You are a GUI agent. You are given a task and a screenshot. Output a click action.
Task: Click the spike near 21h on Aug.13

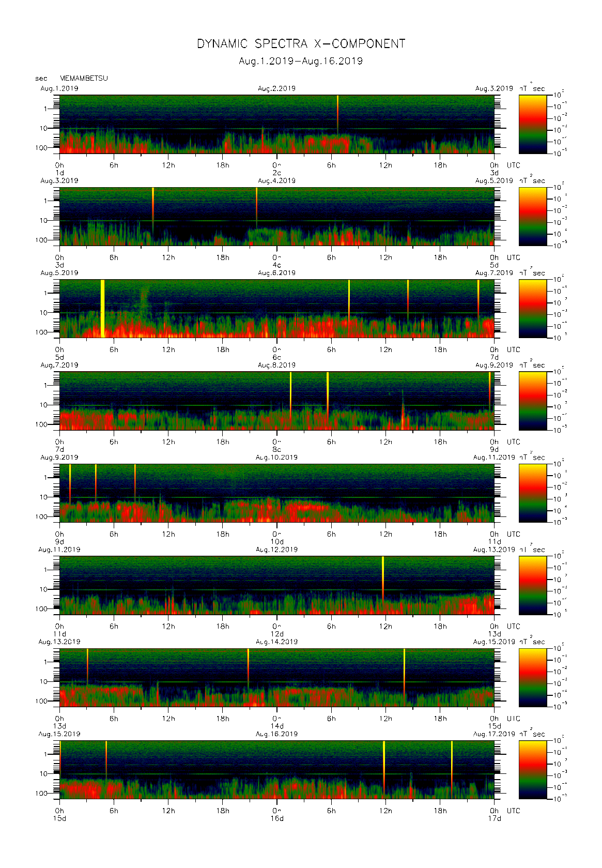point(248,669)
